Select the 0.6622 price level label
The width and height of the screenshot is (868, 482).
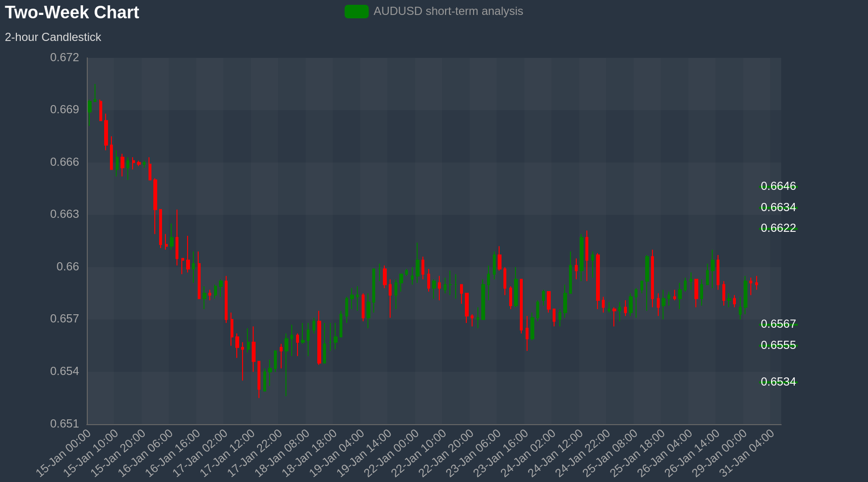click(778, 228)
